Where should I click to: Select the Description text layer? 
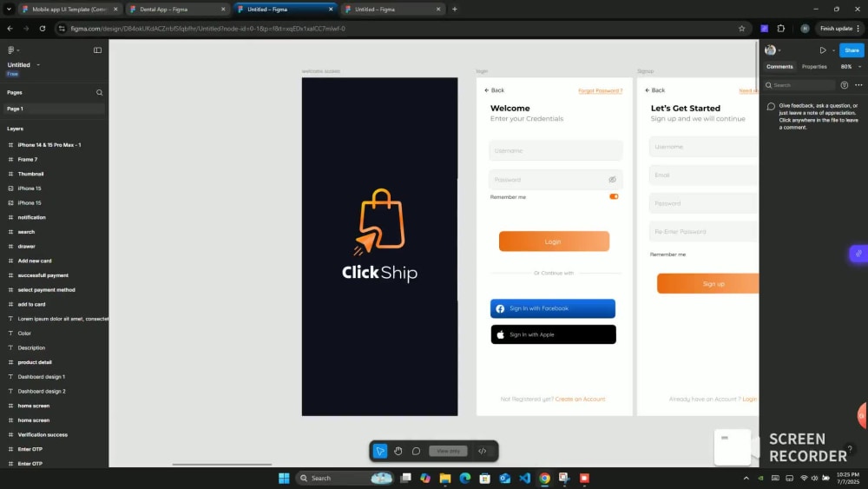[31, 347]
